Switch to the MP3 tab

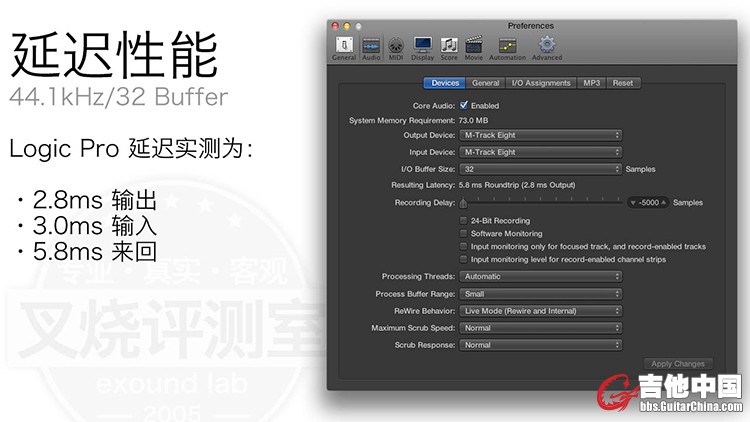pyautogui.click(x=592, y=83)
